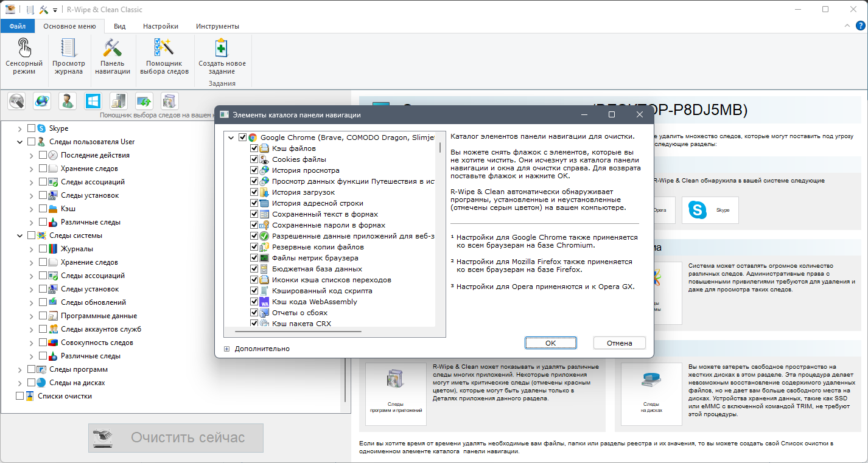Click the green arrow icon in helper bar
Image resolution: width=868 pixels, height=463 pixels.
144,101
